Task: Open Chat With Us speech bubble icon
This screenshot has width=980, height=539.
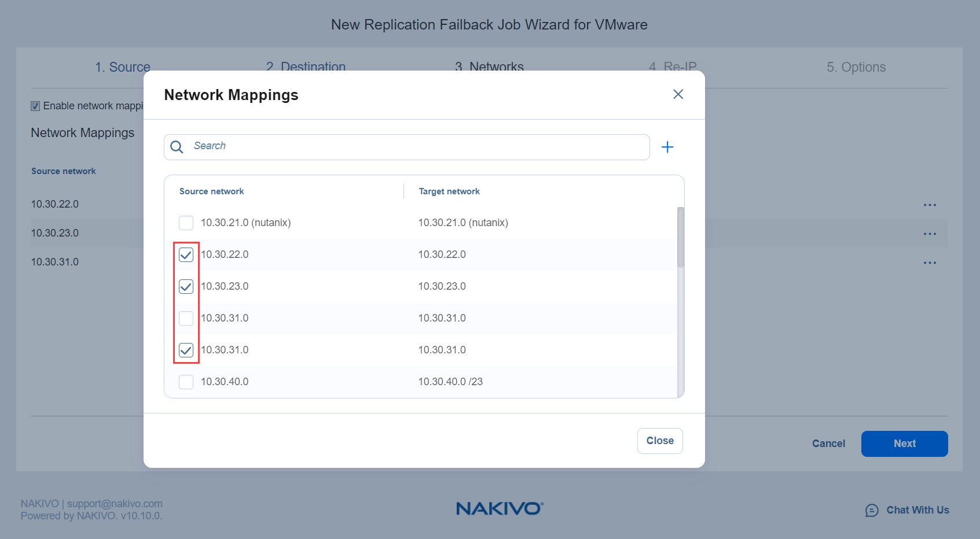Action: click(871, 510)
